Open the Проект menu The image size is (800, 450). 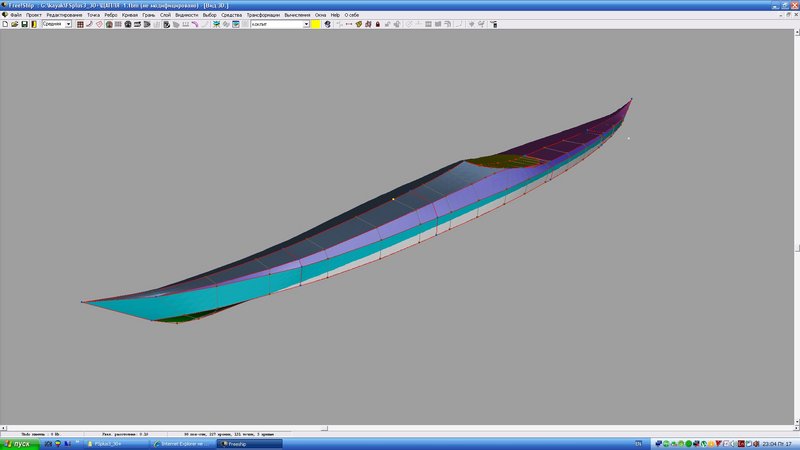click(x=34, y=15)
